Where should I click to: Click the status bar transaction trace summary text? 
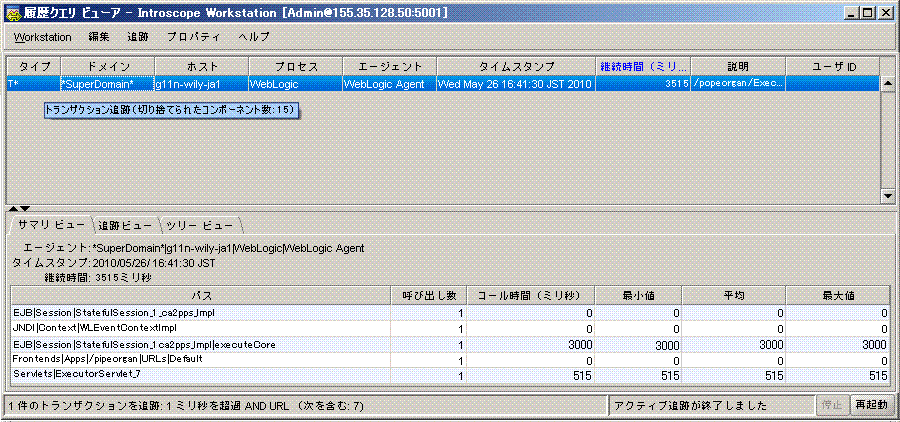[188, 405]
